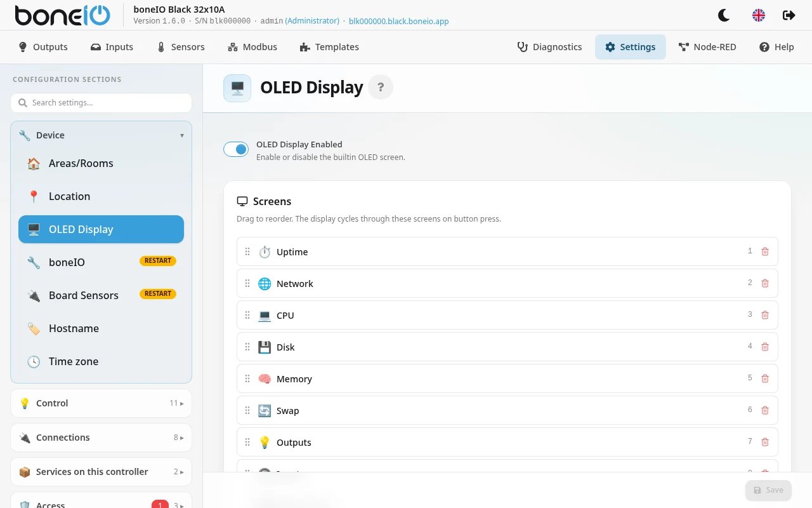Disable the OLED Display Enabled switch
Viewport: 812px width, 508px height.
236,149
